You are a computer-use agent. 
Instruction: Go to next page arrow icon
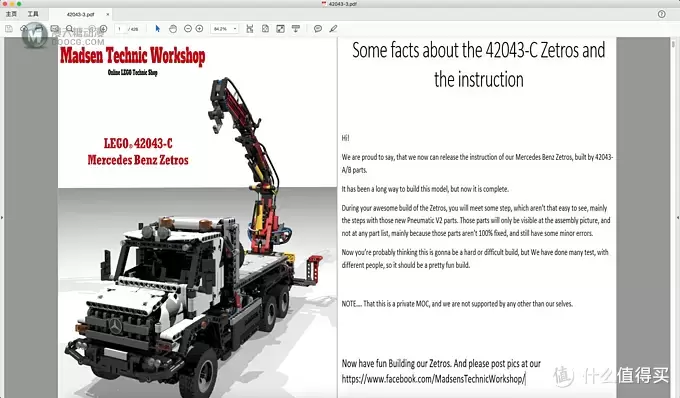(103, 29)
